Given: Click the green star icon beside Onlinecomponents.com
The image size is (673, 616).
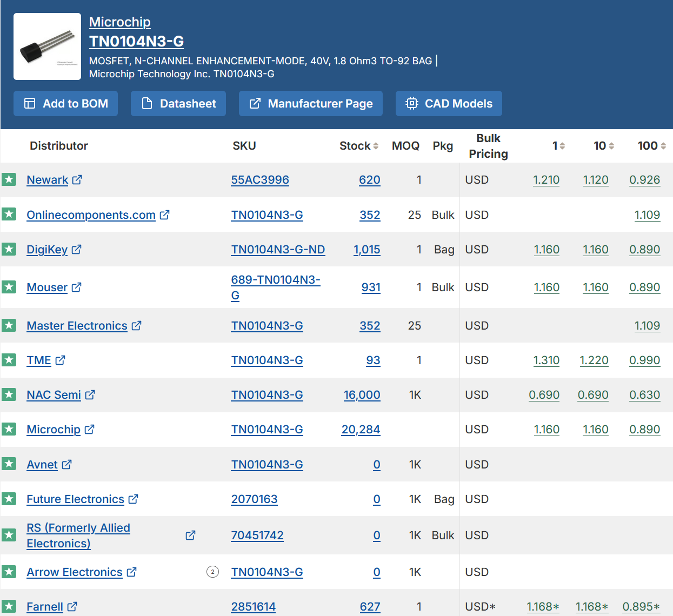Looking at the screenshot, I should [9, 214].
